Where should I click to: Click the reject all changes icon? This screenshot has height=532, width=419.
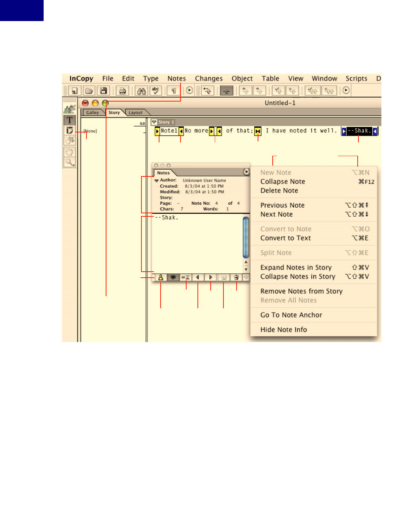coord(329,91)
